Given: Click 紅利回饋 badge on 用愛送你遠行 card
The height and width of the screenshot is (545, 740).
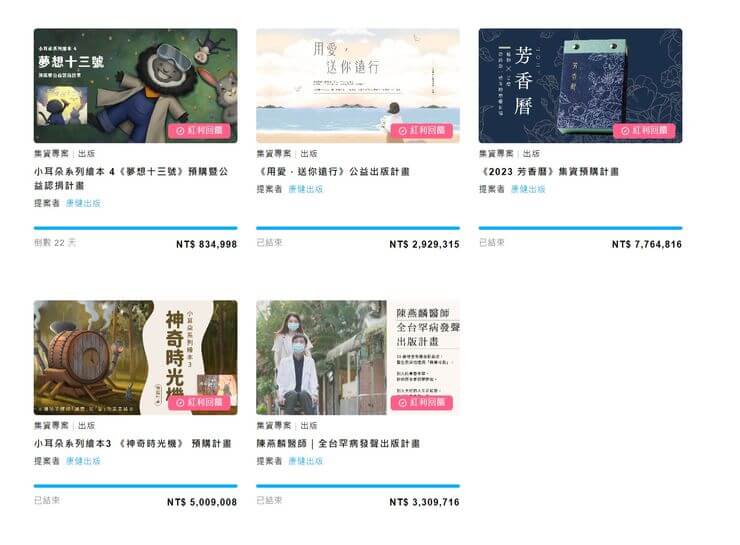Looking at the screenshot, I should (x=421, y=131).
